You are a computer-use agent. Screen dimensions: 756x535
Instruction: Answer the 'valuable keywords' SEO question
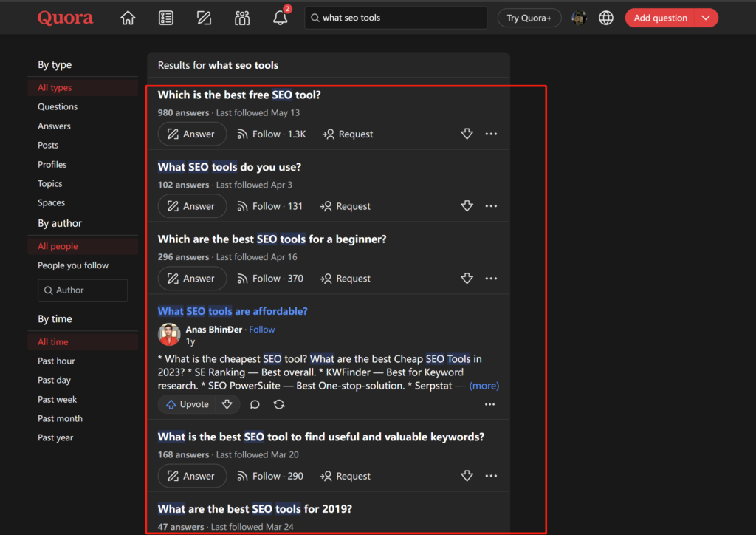pyautogui.click(x=192, y=476)
